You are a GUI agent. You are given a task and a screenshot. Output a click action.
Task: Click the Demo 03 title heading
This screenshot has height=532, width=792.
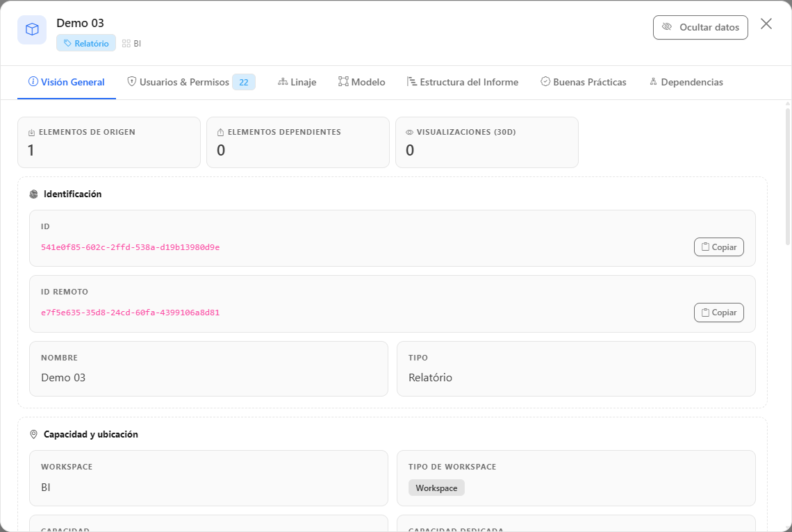81,23
